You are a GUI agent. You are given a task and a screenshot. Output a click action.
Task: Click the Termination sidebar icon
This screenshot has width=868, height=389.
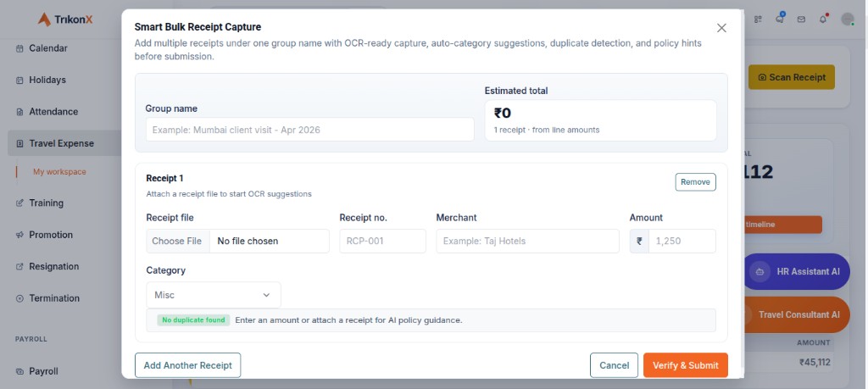tap(20, 297)
